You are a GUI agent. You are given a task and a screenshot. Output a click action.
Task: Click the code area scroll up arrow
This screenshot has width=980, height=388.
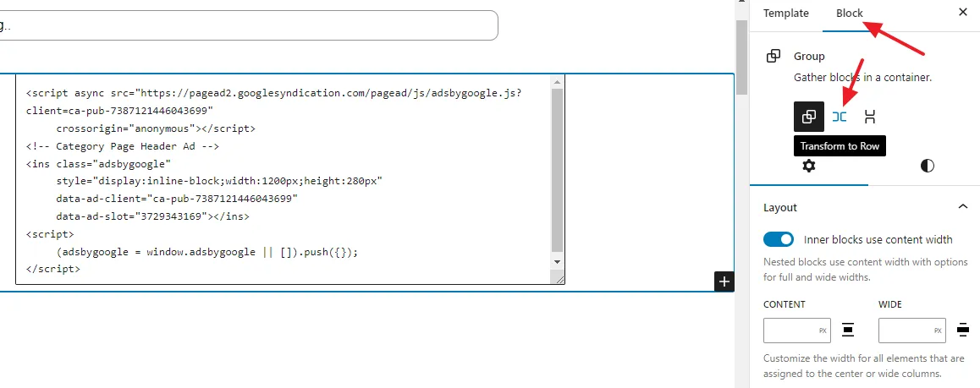point(557,81)
